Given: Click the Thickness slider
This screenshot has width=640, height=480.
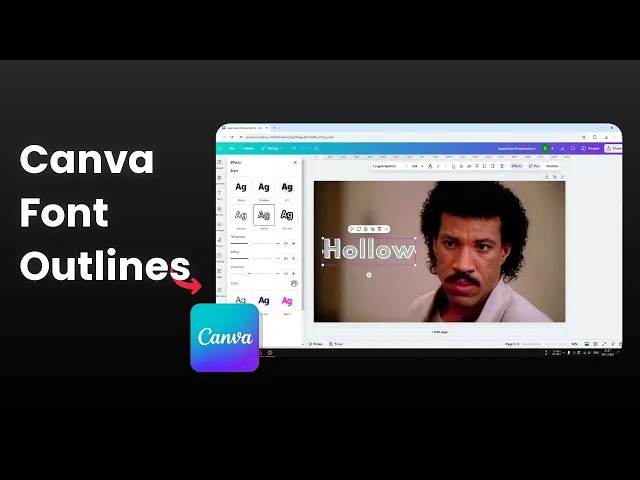Looking at the screenshot, I should tap(250, 243).
